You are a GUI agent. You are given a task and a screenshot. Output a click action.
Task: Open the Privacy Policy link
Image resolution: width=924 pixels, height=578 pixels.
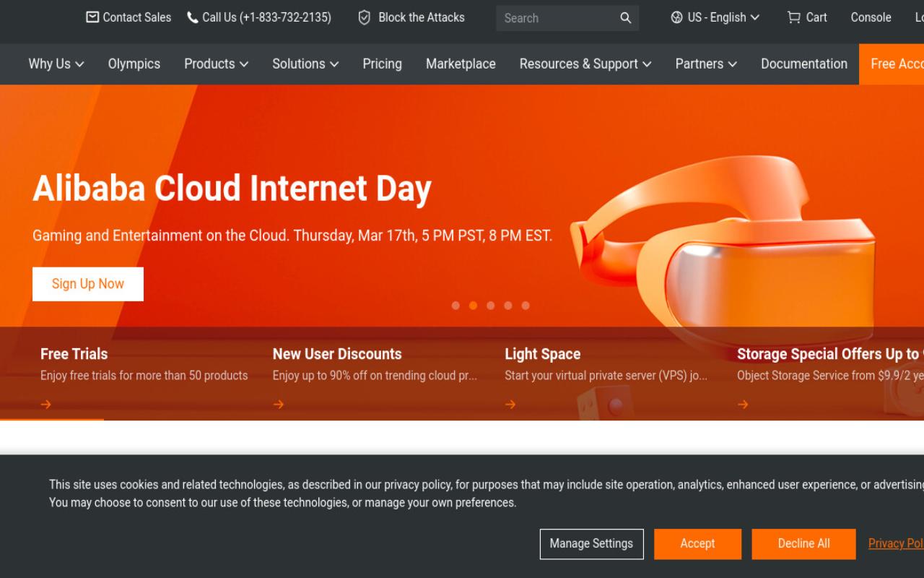pyautogui.click(x=896, y=543)
